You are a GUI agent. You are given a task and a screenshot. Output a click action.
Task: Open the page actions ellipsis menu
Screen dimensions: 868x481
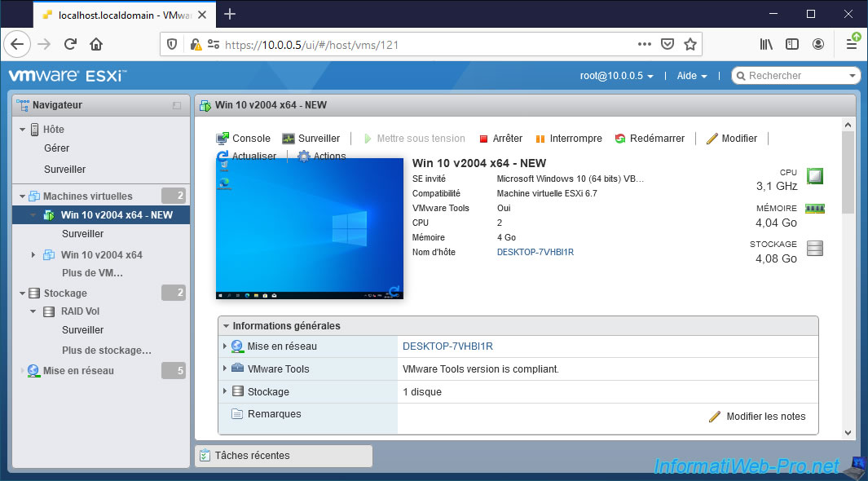point(645,44)
